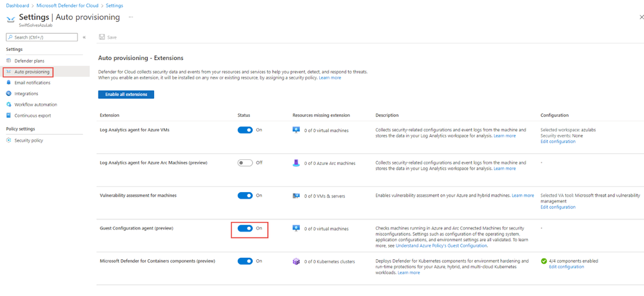Click Learn more in Defender for Containers description
This screenshot has height=296, width=644.
(409, 273)
